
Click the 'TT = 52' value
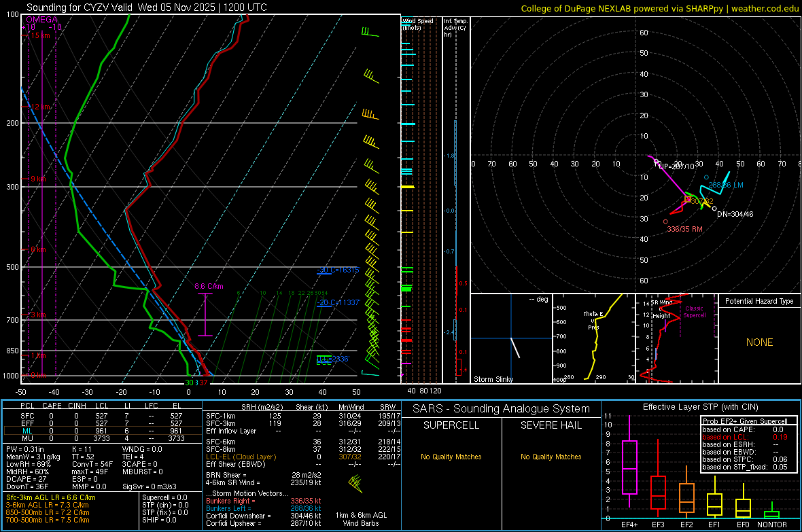click(84, 457)
